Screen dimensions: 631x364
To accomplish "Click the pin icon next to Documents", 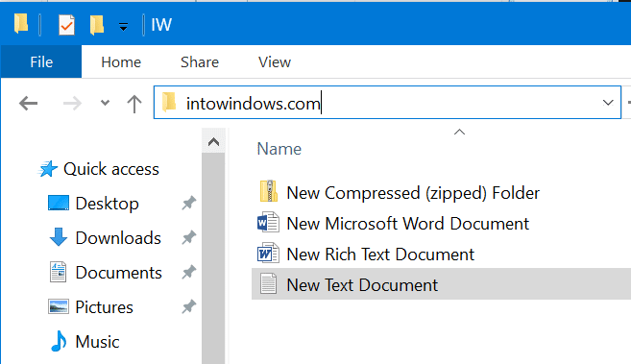I will pyautogui.click(x=189, y=273).
